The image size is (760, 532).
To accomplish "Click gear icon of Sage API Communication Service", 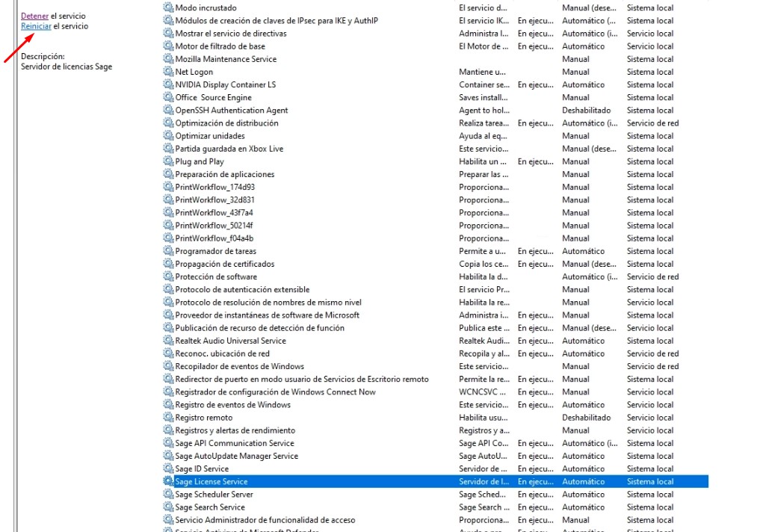I will [167, 443].
